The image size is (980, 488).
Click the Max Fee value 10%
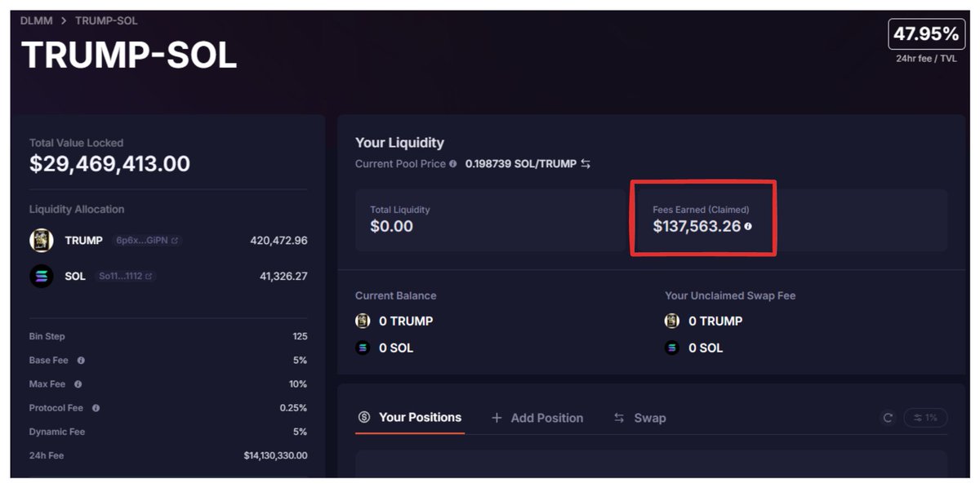pos(297,384)
